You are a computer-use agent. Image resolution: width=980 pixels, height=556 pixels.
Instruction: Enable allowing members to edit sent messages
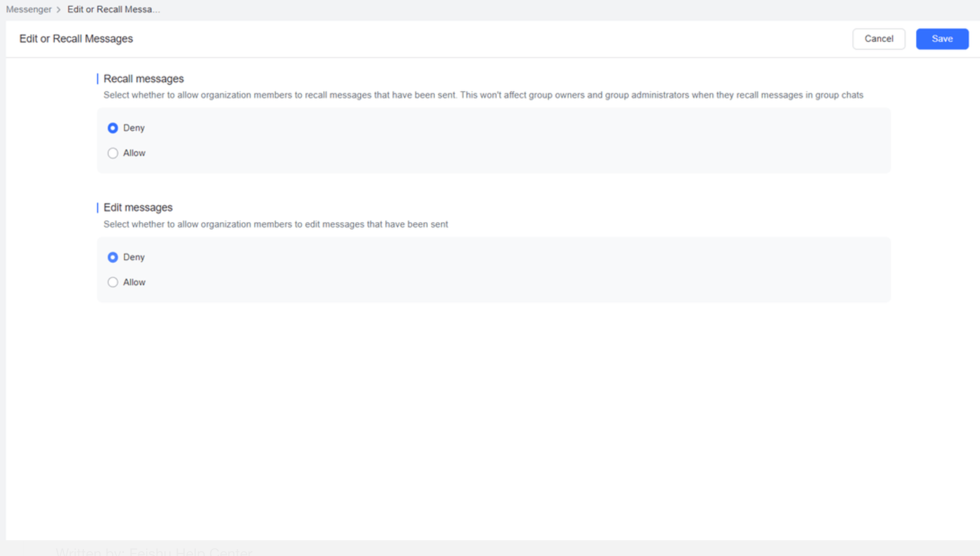click(113, 282)
